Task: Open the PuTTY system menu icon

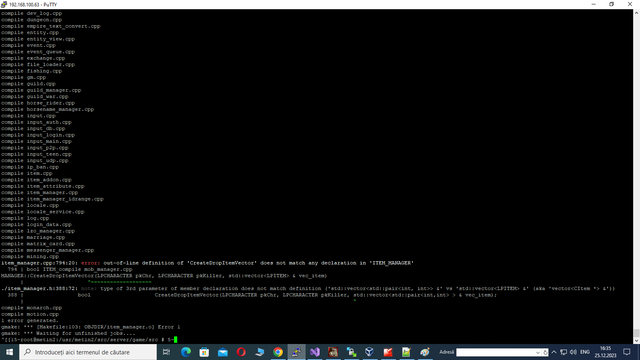Action: click(4, 4)
